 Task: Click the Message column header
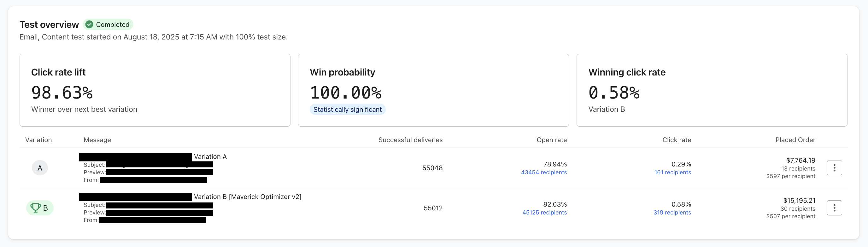(97, 140)
